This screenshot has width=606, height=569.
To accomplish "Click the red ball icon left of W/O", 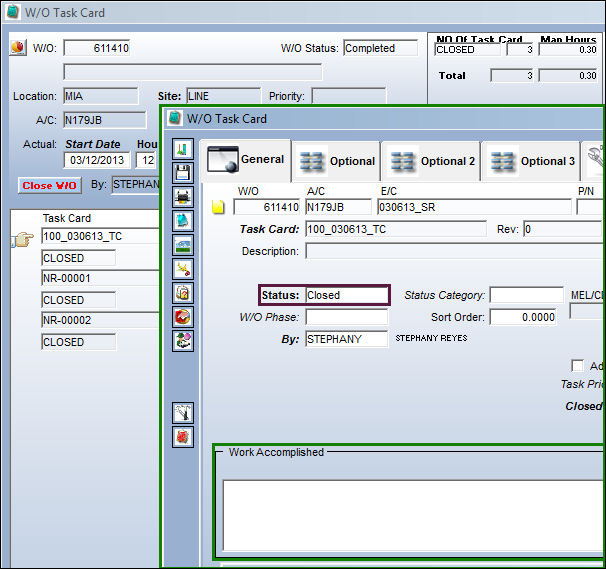I will (x=18, y=48).
